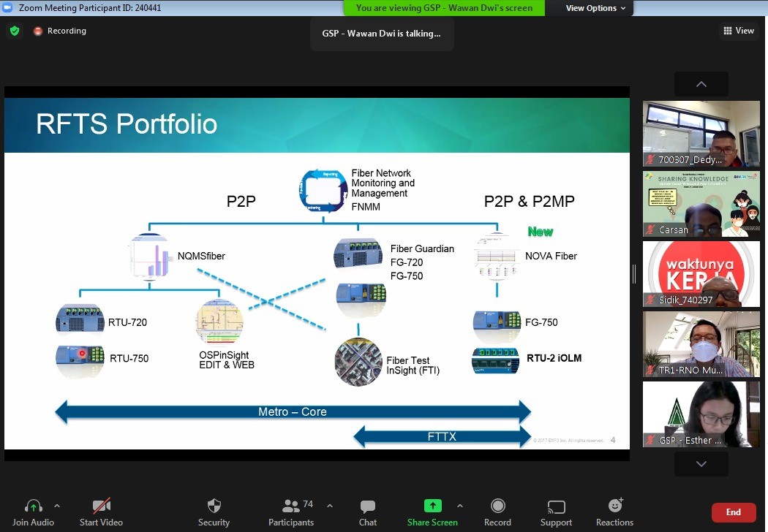Click the green 'You are viewing' screen banner
Screen dimensions: 768x532
[444, 8]
